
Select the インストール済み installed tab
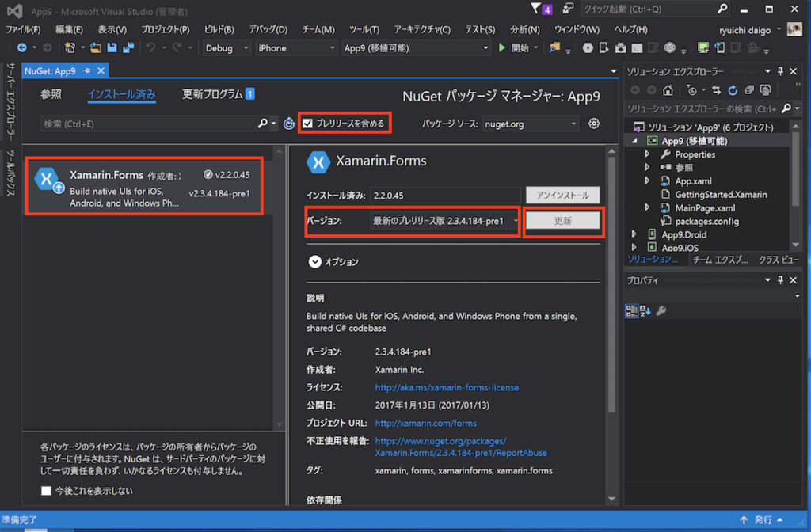121,94
